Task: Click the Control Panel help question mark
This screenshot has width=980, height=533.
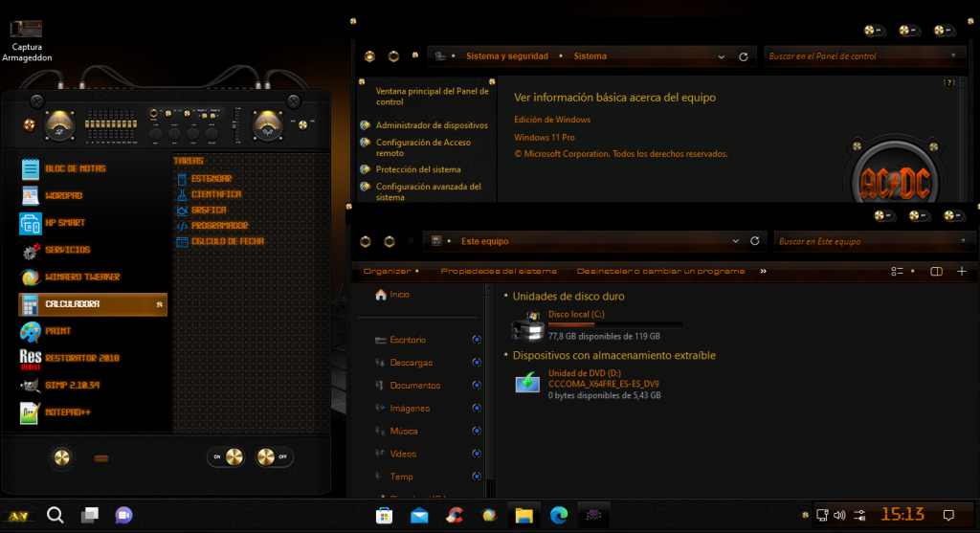Action: (949, 82)
